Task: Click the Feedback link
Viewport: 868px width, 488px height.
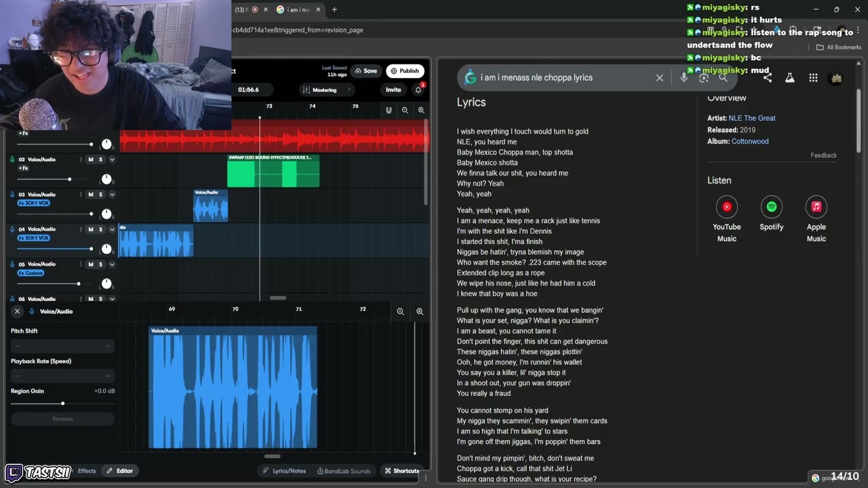Action: 823,155
